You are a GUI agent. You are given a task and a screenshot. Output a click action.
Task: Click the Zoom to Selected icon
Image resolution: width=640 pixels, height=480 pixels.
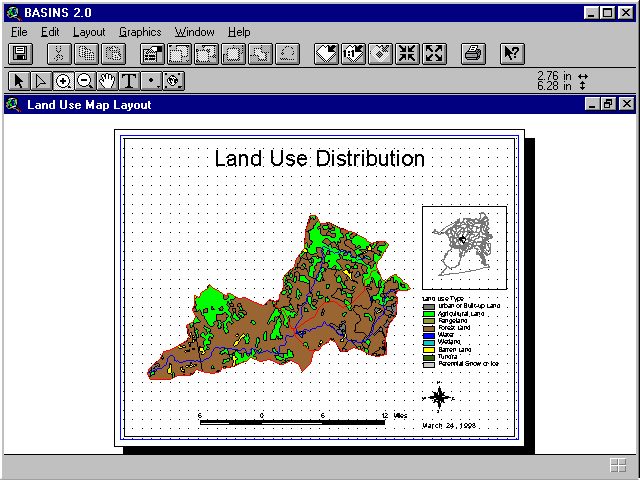380,54
